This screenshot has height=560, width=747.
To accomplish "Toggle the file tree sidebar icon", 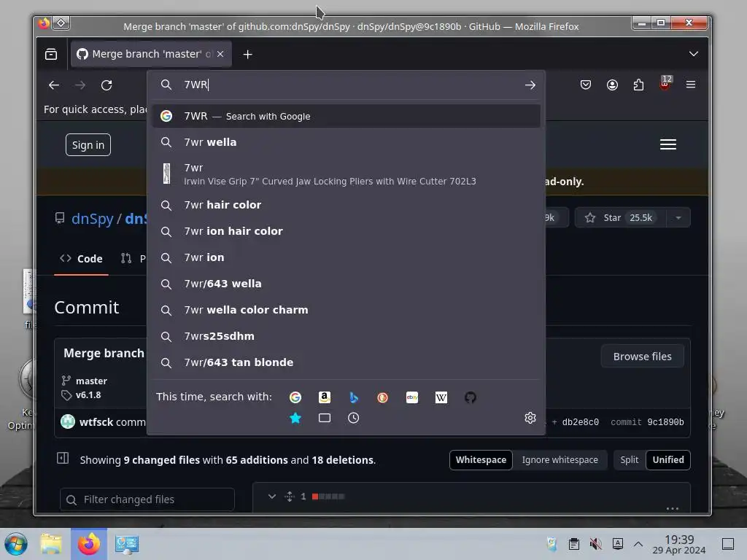I will tap(63, 458).
